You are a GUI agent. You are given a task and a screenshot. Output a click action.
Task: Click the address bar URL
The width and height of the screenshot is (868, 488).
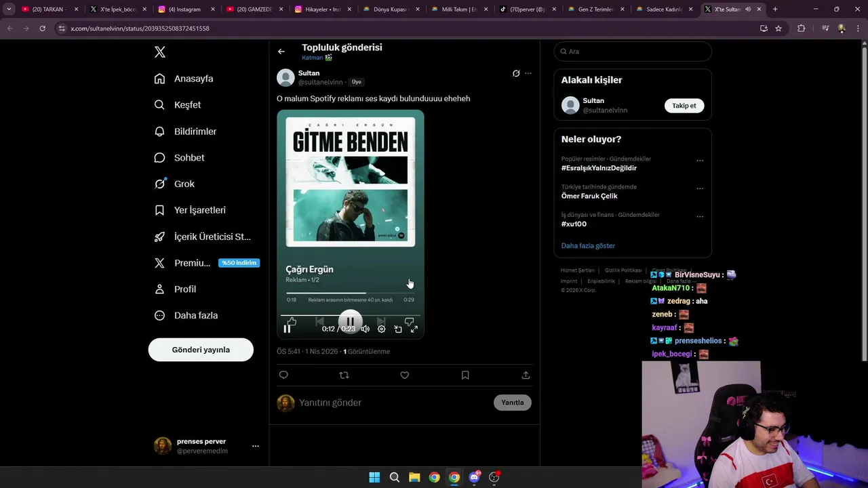pyautogui.click(x=140, y=28)
